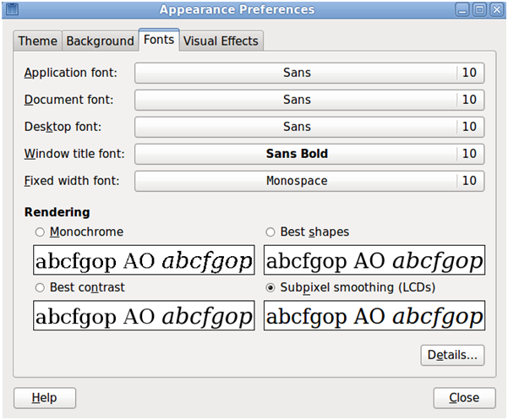Viewport: 508px width, 420px height.
Task: Minimize the Appearance Preferences window
Action: click(x=462, y=9)
